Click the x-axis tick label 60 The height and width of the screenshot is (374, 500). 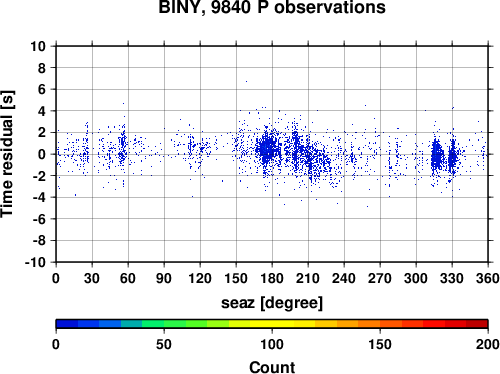click(128, 278)
